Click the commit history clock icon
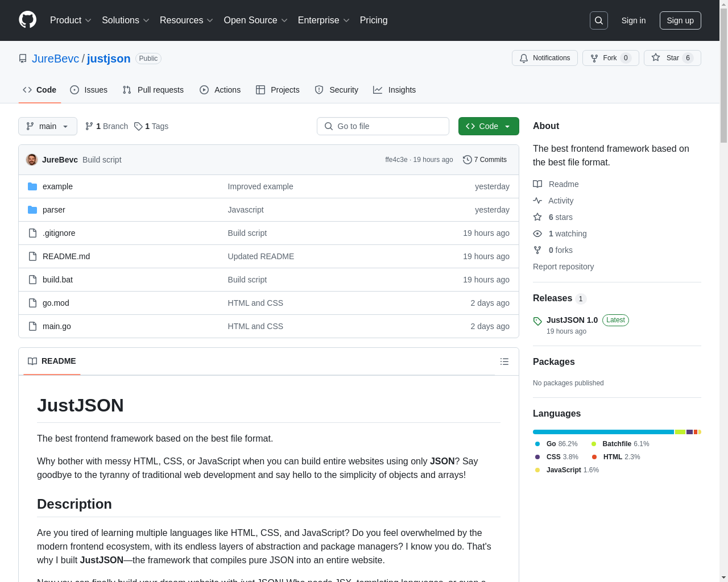 tap(468, 160)
